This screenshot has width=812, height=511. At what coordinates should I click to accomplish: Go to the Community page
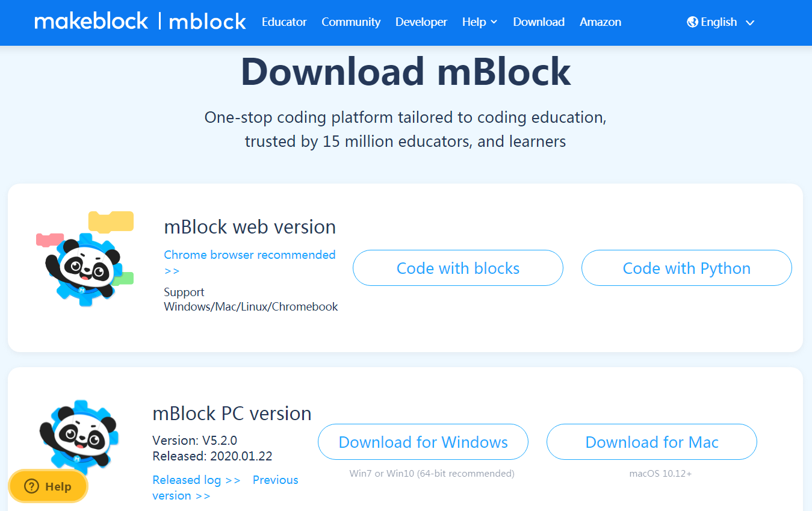click(x=351, y=22)
